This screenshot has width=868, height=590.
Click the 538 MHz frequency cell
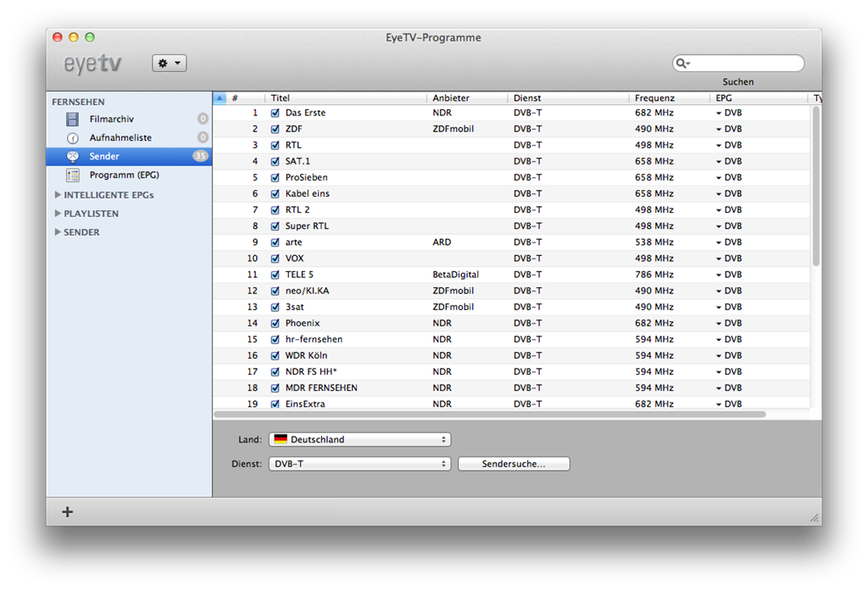click(x=654, y=242)
